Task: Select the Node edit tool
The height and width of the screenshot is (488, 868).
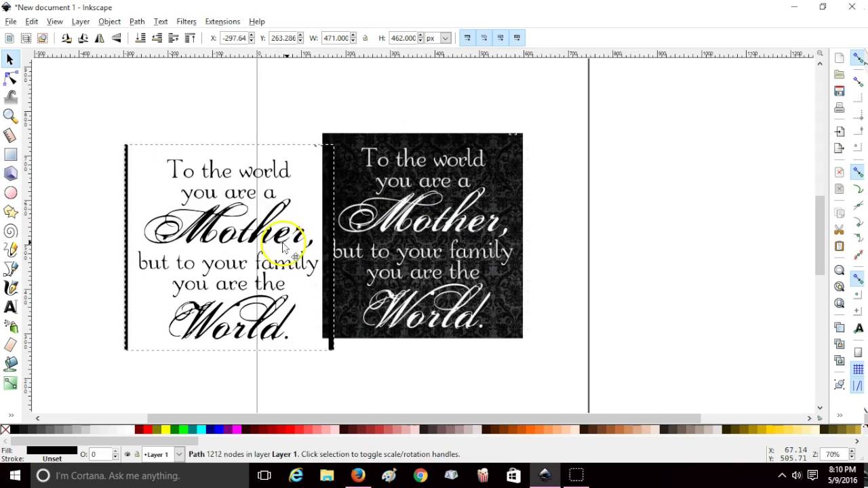Action: pos(10,79)
